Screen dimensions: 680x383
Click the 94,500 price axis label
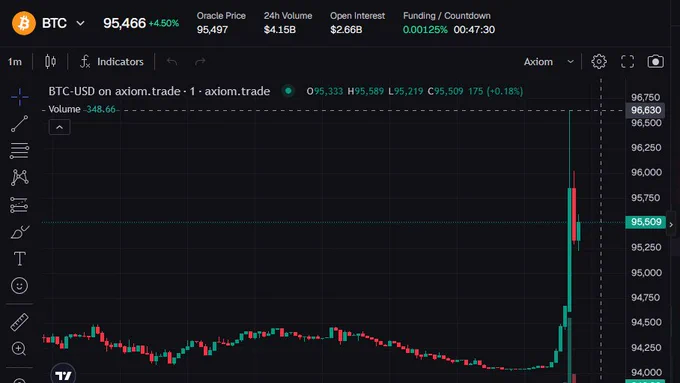click(x=646, y=322)
